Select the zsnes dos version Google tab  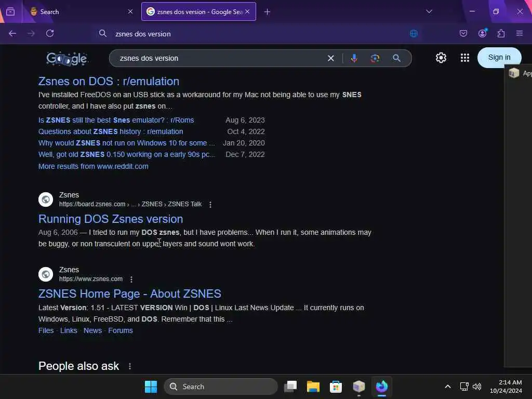click(x=198, y=11)
